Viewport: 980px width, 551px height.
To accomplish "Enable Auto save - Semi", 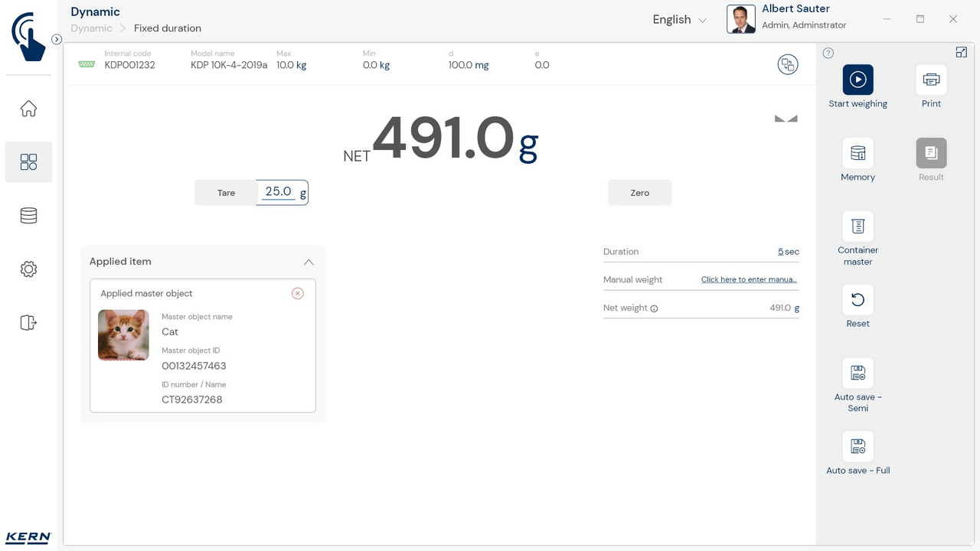I will point(857,373).
